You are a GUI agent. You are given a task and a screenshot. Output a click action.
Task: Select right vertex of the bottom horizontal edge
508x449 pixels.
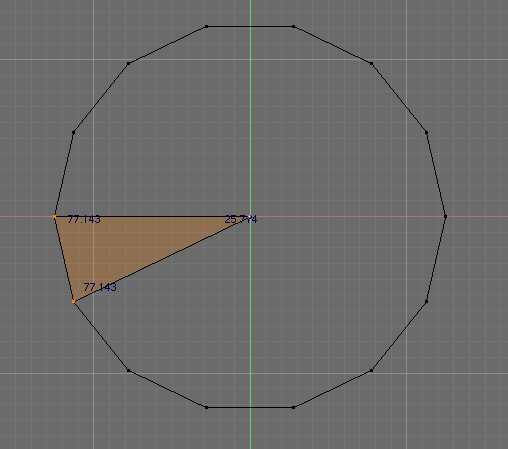[x=293, y=407]
